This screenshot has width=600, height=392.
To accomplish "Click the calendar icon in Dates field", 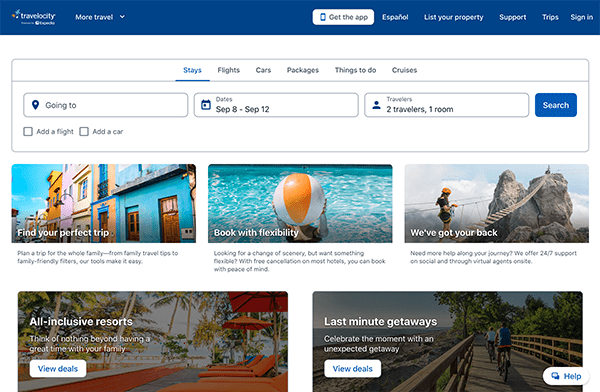I will [x=206, y=105].
